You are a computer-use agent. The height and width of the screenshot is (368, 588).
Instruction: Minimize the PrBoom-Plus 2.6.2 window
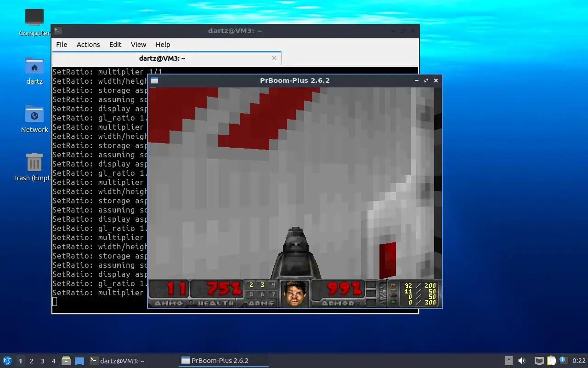417,80
